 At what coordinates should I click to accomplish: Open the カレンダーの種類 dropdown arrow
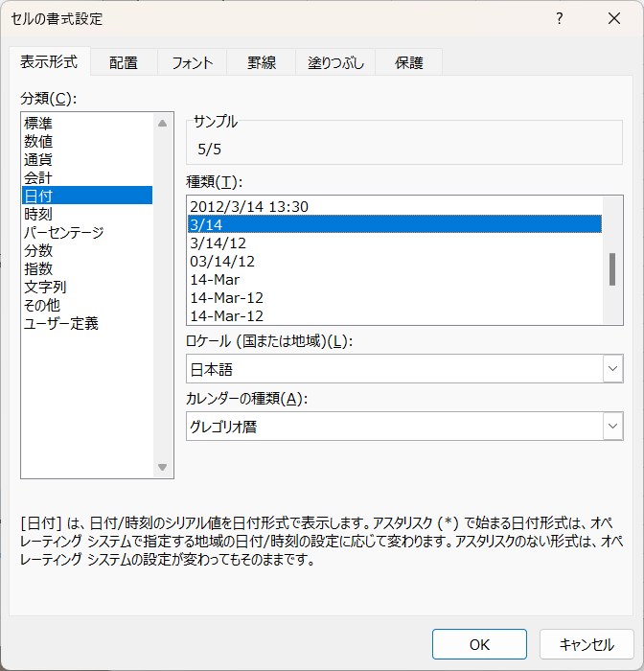click(612, 427)
